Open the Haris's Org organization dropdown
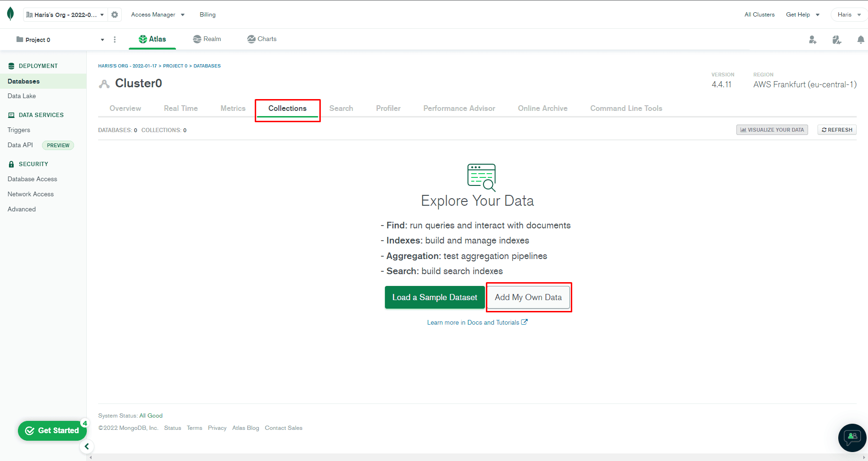The height and width of the screenshot is (461, 868). coord(65,15)
